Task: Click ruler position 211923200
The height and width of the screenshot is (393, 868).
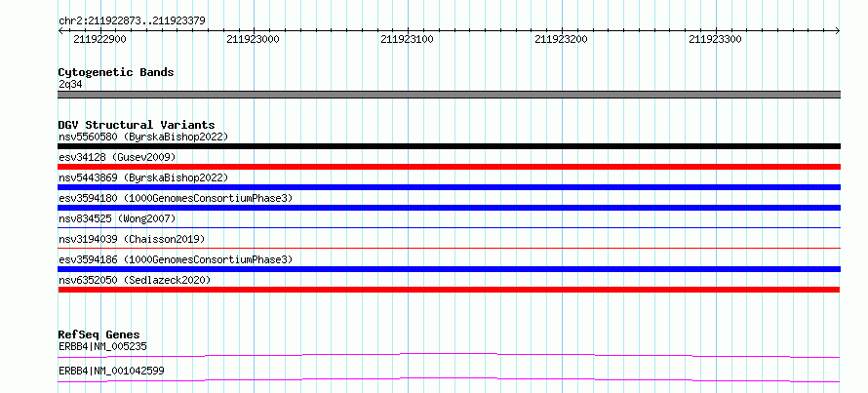Action: [562, 39]
